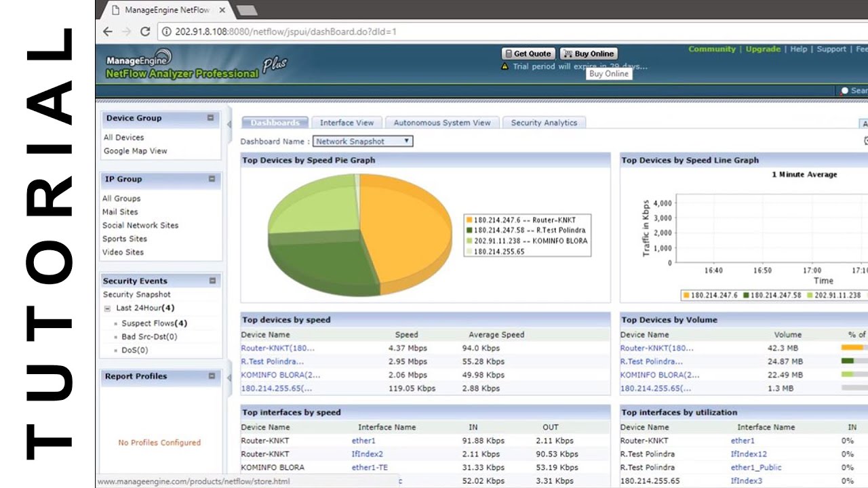This screenshot has width=868, height=488.
Task: Click the site info icon in address bar
Action: pos(166,31)
